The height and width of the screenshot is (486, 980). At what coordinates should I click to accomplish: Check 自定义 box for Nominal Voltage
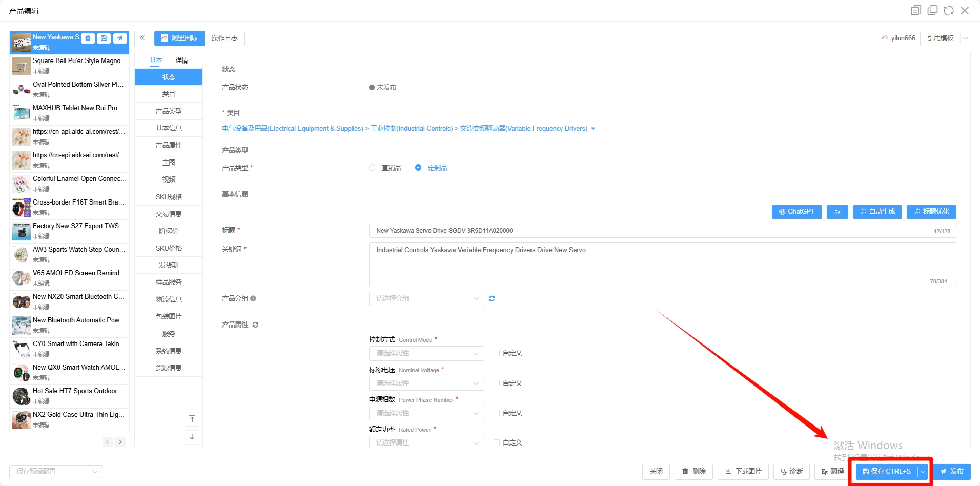[x=497, y=383]
